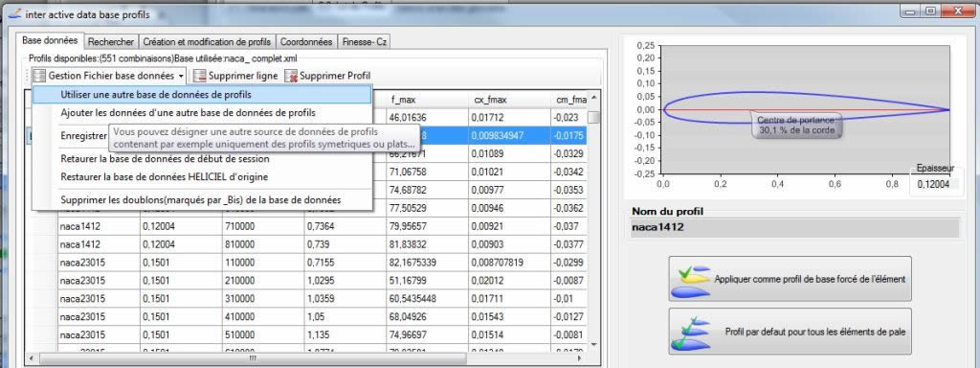Viewport: 980px width, 368px height.
Task: Select the cell with value 74,68782
Action: tap(427, 191)
